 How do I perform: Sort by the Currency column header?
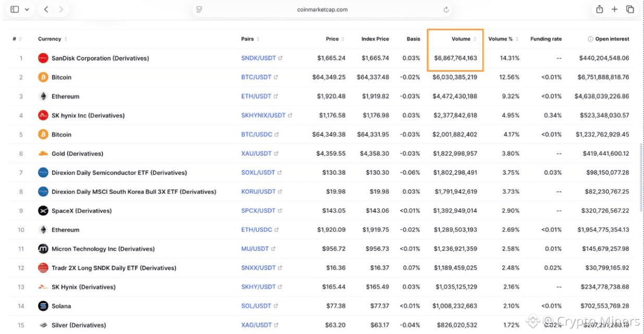[52, 39]
